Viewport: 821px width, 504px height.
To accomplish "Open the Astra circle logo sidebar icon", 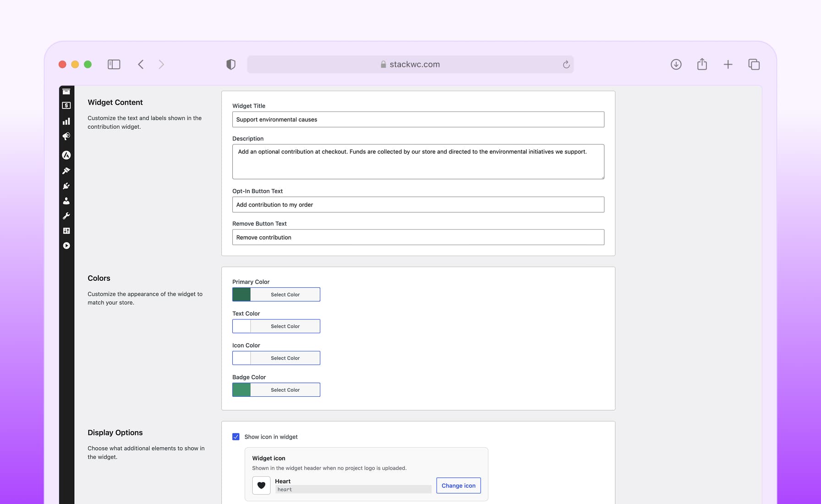I will click(x=66, y=155).
